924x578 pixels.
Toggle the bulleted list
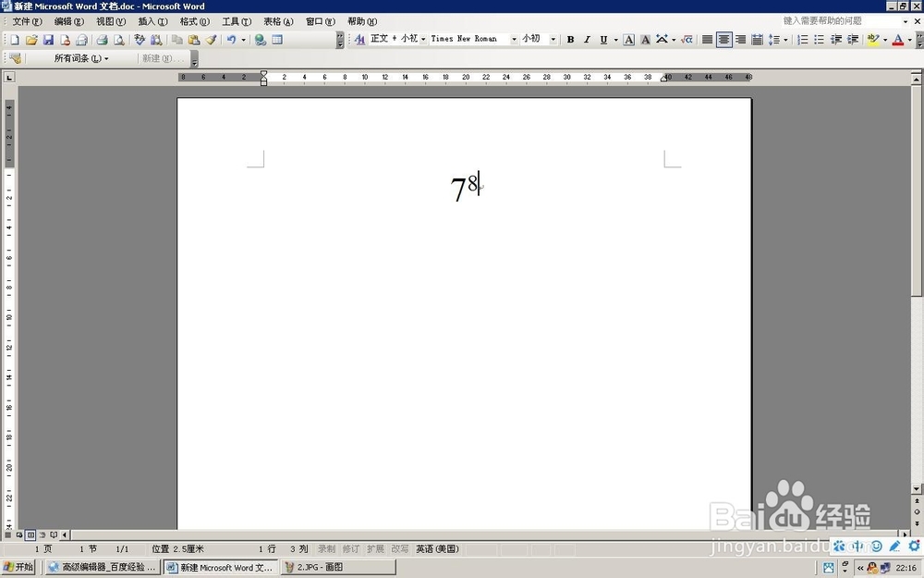coord(819,40)
